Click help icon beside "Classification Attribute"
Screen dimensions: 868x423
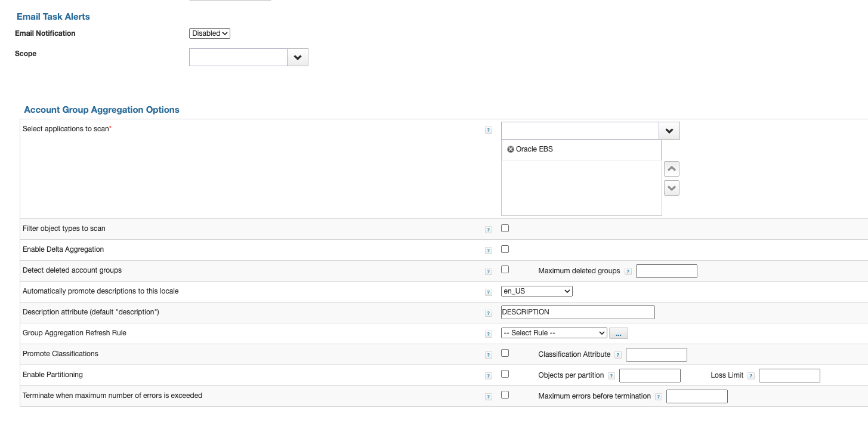617,354
